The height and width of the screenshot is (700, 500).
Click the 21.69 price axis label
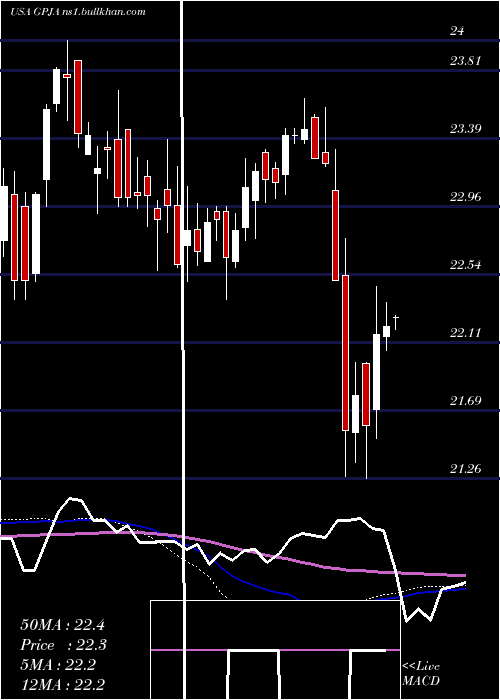click(x=466, y=400)
